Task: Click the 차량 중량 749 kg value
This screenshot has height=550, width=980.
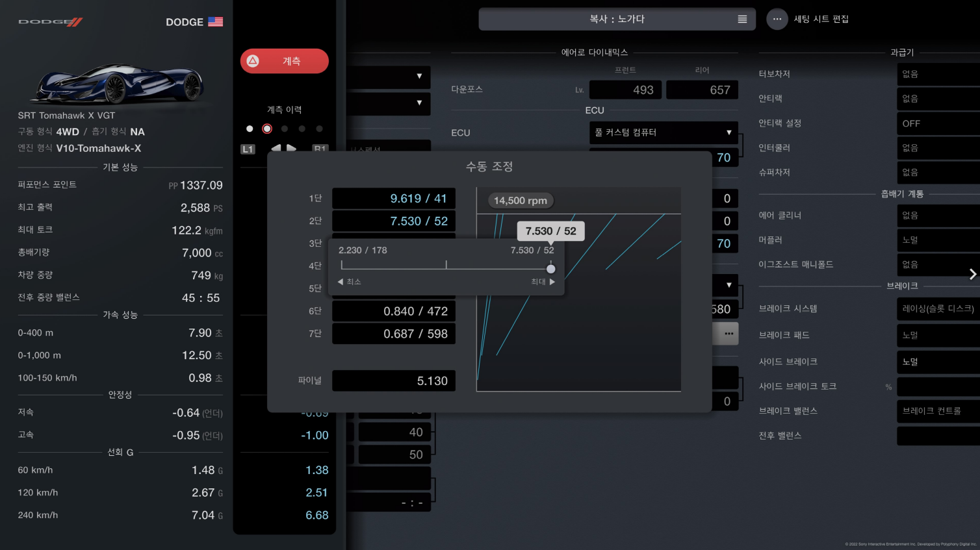Action: 207,275
